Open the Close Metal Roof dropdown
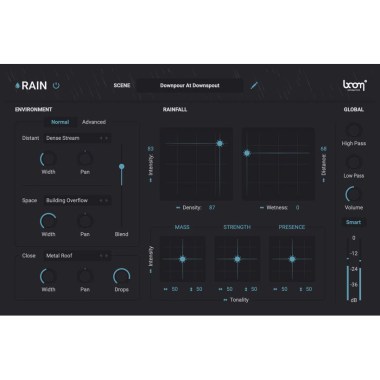 pyautogui.click(x=77, y=256)
